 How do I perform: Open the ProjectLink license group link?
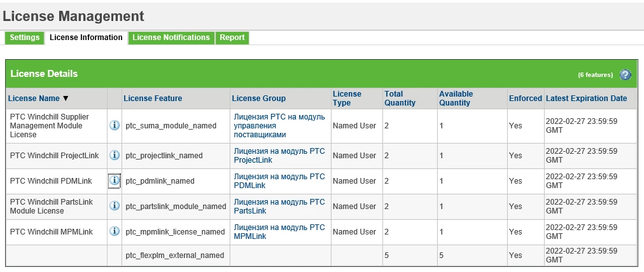point(279,156)
